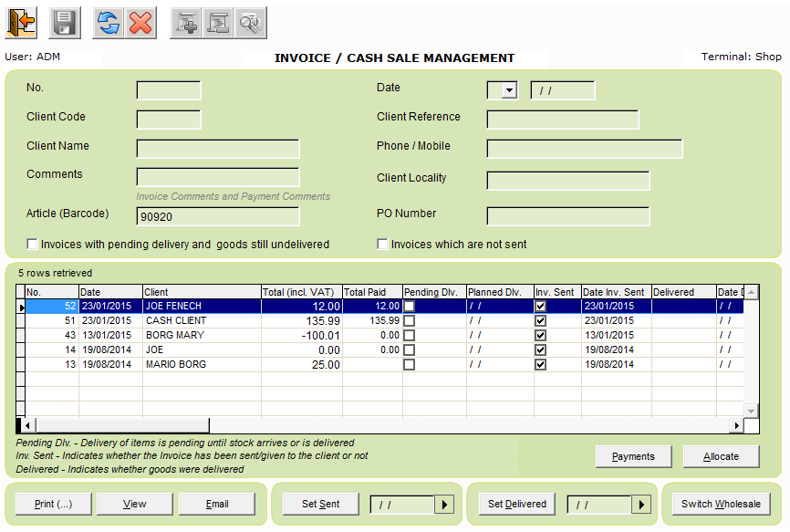Click the blue refresh arrows icon
This screenshot has height=532, width=790.
[108, 22]
